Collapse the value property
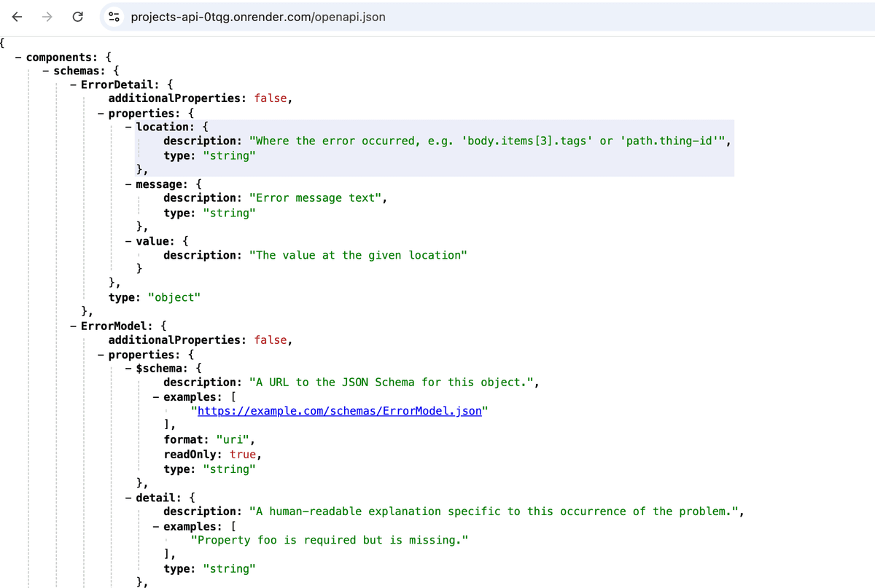Image resolution: width=875 pixels, height=588 pixels. 127,240
